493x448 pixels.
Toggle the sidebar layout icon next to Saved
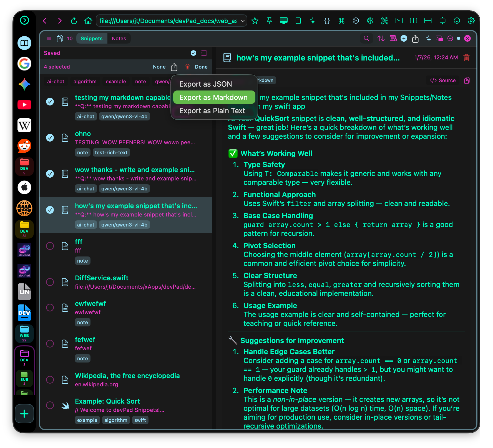[204, 53]
